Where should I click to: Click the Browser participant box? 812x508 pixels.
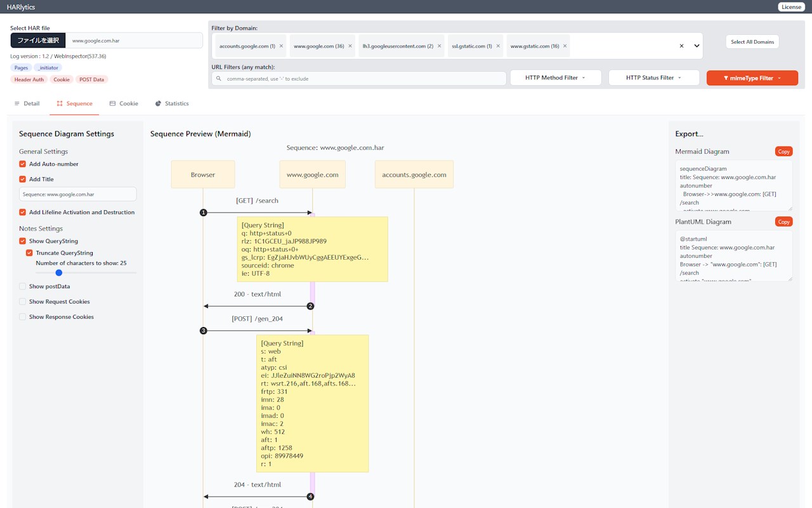[x=203, y=175]
